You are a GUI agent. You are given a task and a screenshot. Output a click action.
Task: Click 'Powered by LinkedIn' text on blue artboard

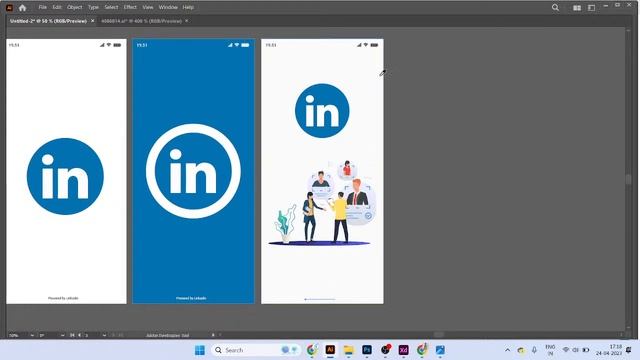click(x=191, y=298)
